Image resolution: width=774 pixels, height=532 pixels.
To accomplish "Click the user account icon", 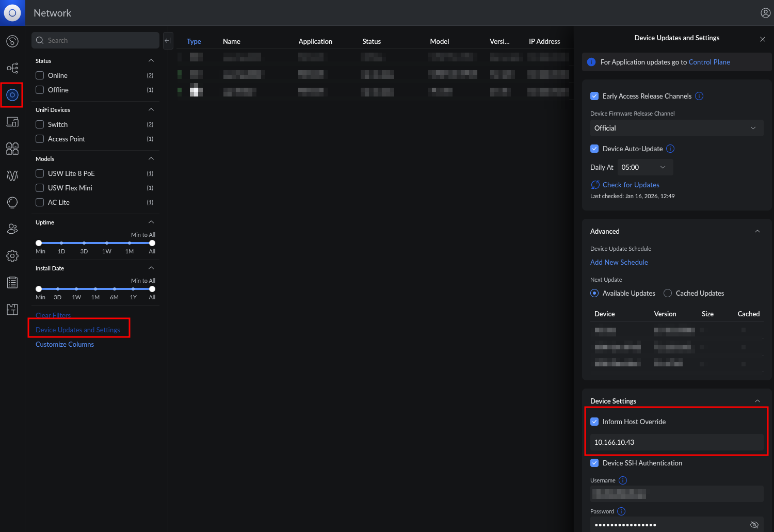I will [x=765, y=13].
